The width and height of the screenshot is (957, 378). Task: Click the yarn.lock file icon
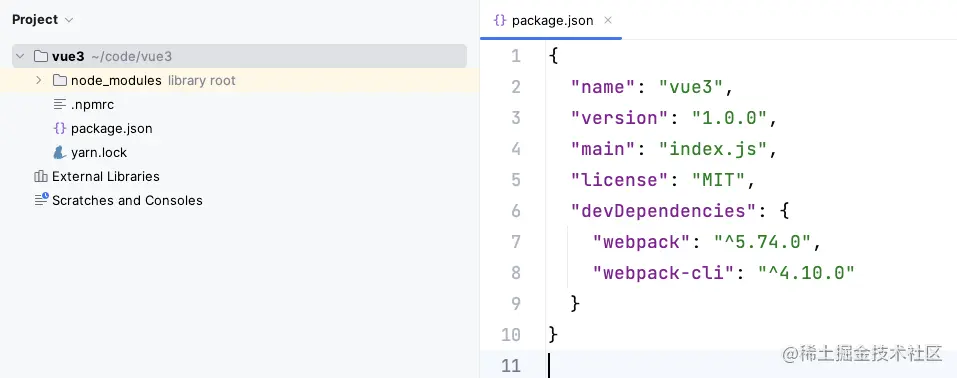[60, 152]
